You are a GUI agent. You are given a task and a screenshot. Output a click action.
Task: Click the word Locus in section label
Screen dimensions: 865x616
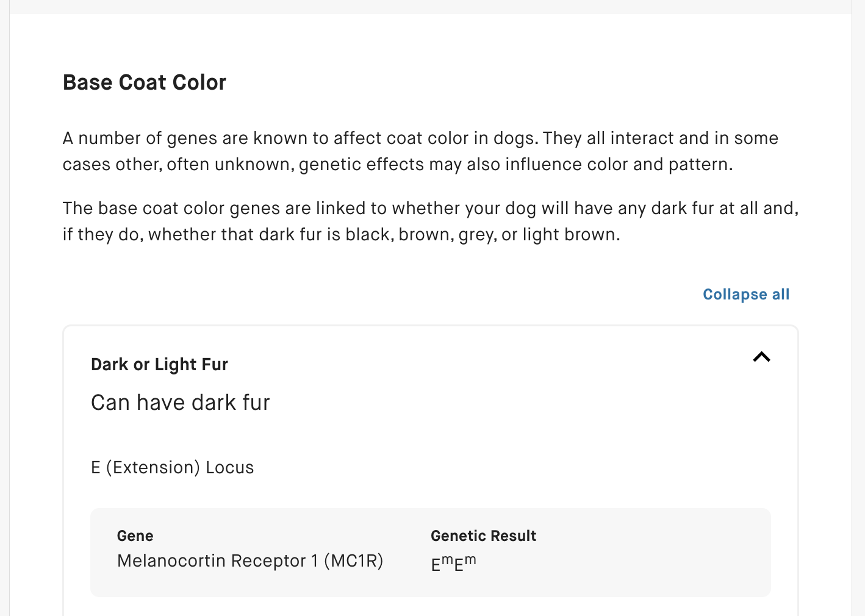pyautogui.click(x=230, y=468)
